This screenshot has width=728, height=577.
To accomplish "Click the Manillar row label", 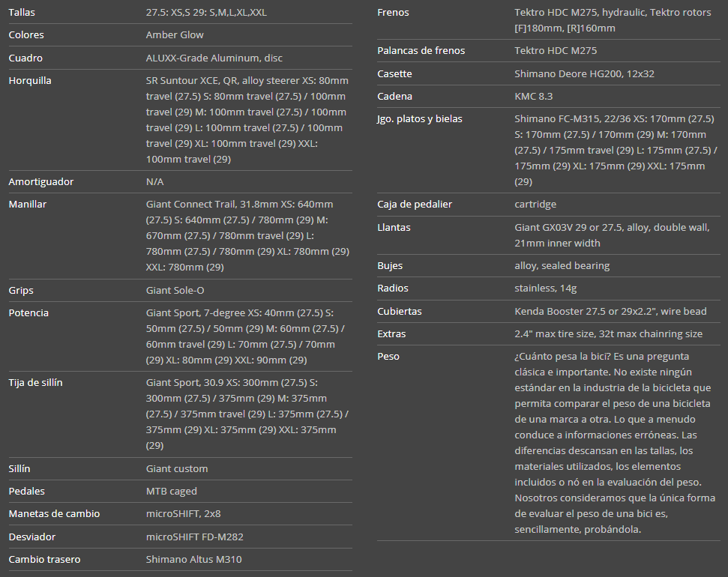I will pyautogui.click(x=28, y=205).
